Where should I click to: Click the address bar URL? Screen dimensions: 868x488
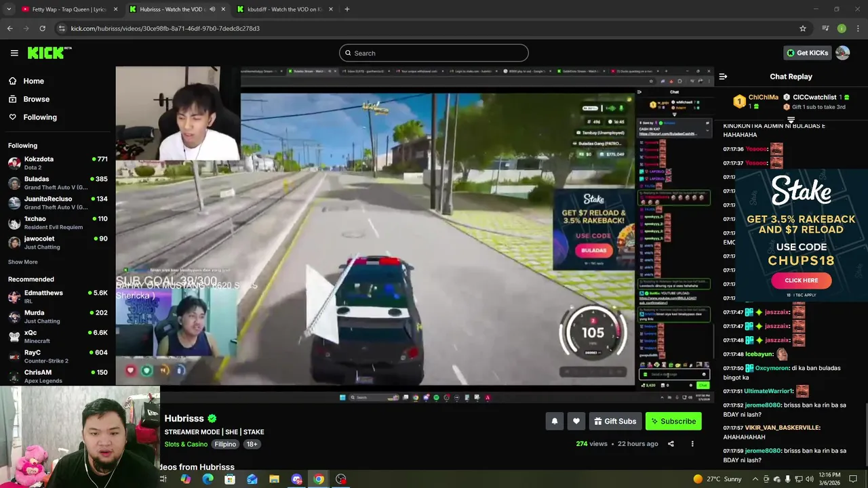[x=165, y=28]
